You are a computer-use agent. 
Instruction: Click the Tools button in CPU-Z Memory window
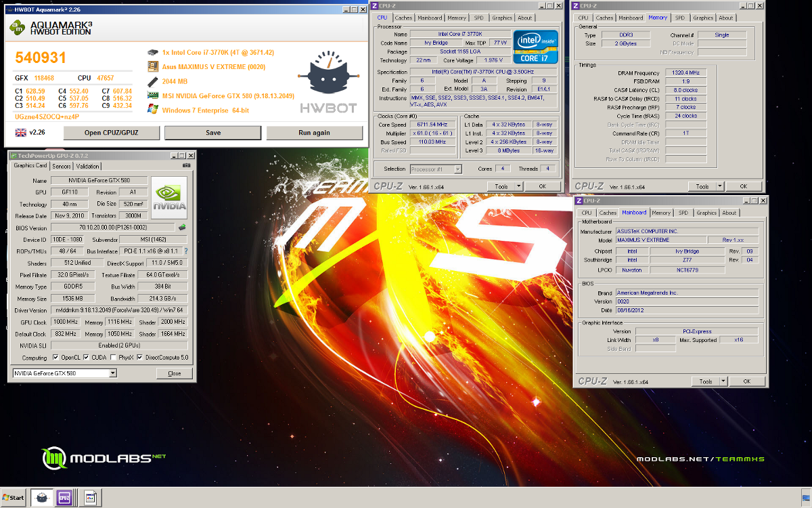pyautogui.click(x=702, y=186)
